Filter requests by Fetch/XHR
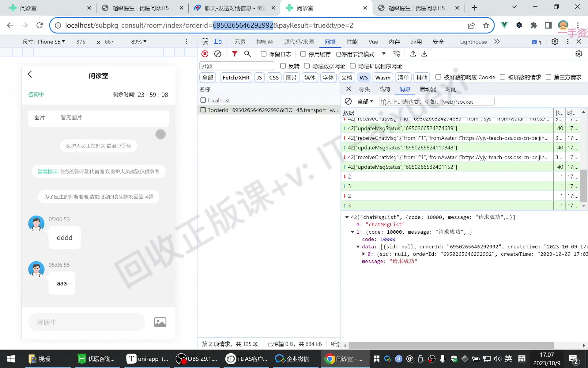The image size is (588, 368). pos(236,78)
